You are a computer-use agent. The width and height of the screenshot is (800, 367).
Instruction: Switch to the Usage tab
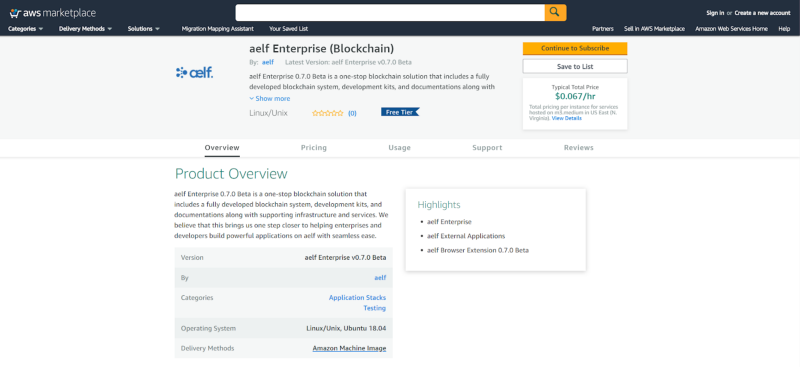tap(399, 148)
